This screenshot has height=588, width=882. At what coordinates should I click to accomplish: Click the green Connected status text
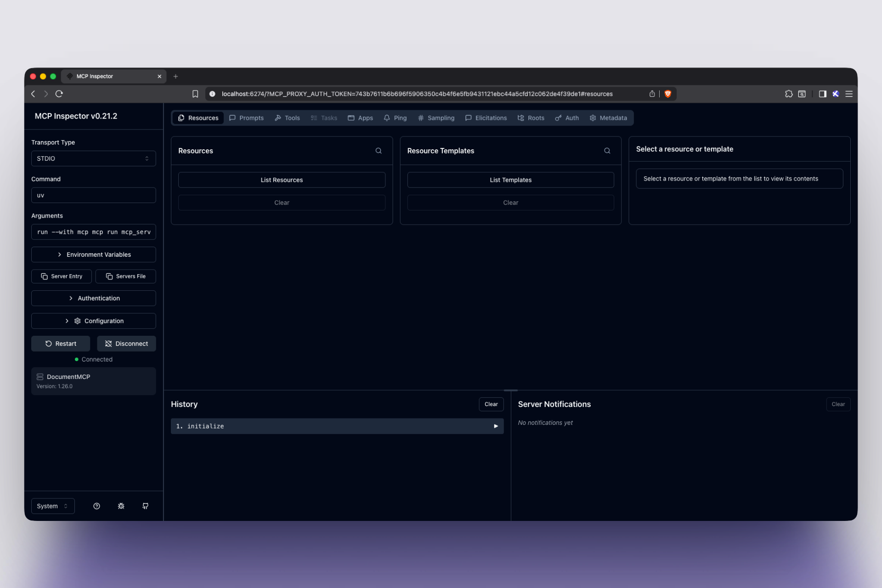coord(97,359)
